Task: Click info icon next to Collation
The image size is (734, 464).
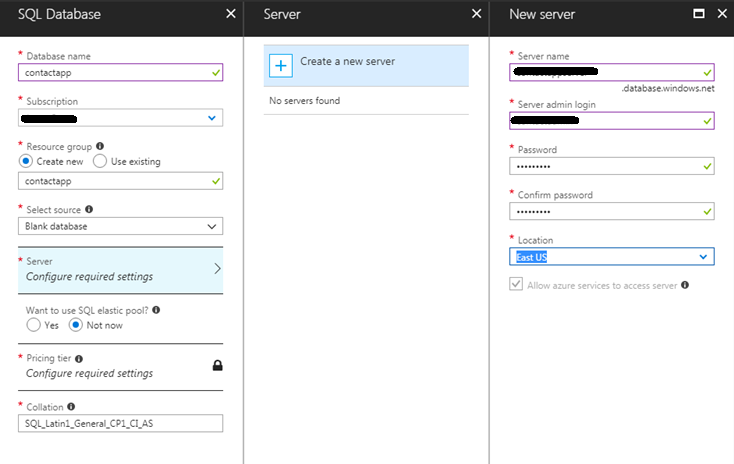Action: coord(72,407)
